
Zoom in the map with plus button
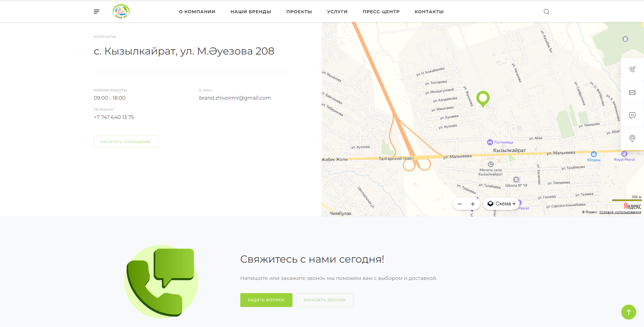point(473,204)
